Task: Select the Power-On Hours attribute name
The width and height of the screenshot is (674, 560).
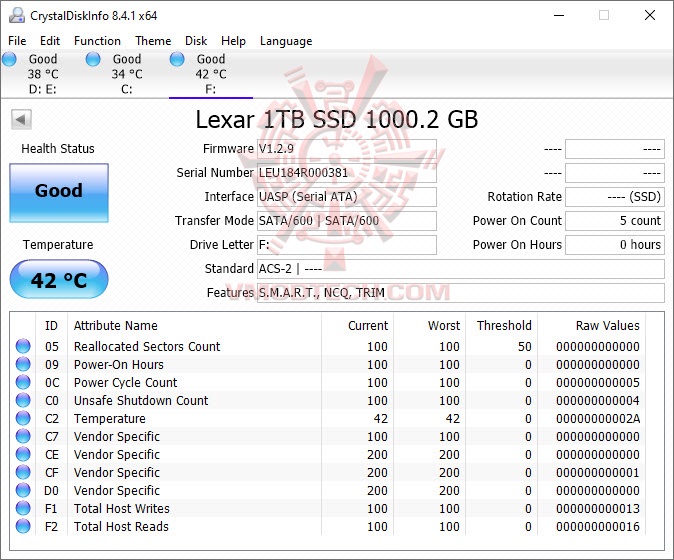Action: (119, 364)
